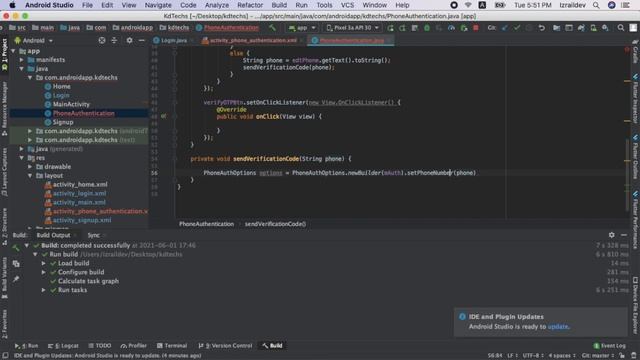The width and height of the screenshot is (640, 360).
Task: Open the Gradle side panel tab
Action: point(636,52)
